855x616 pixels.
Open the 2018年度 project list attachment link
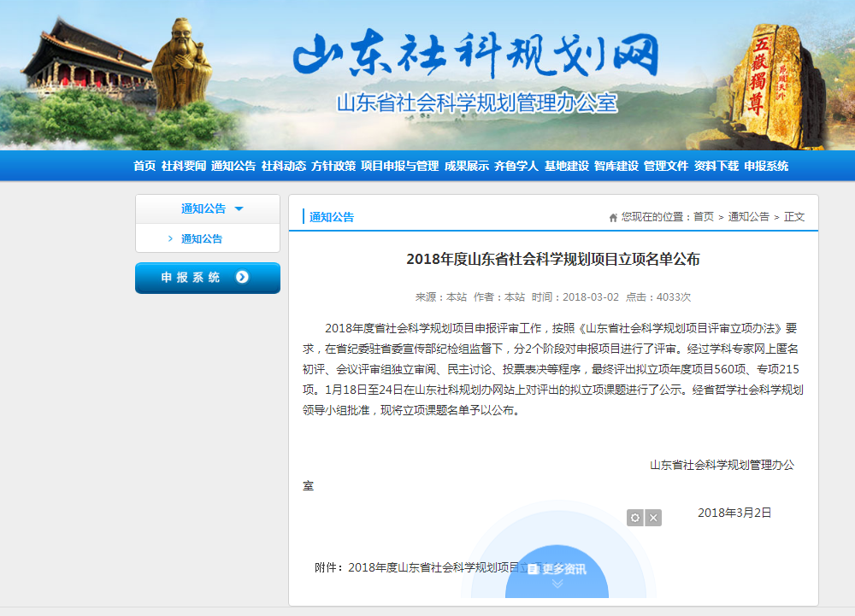(436, 567)
